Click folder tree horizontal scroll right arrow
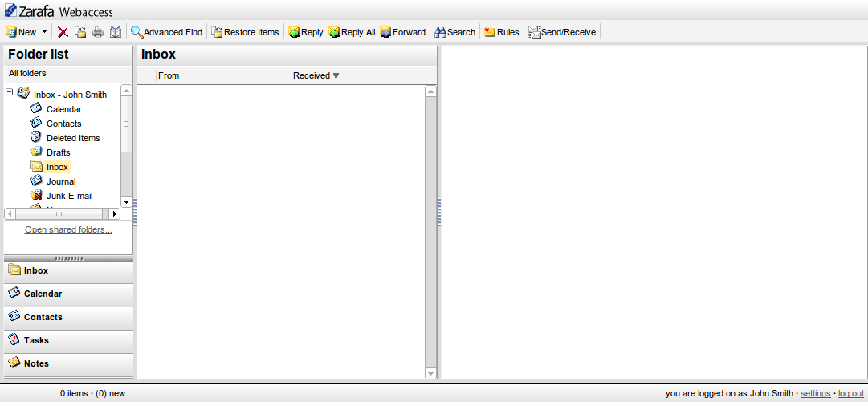Viewport: 868px width, 402px height. coord(115,213)
